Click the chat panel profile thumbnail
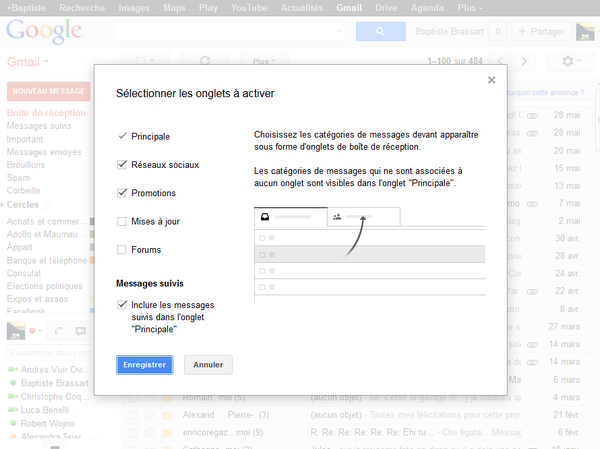Image resolution: width=600 pixels, height=449 pixels. (x=16, y=331)
